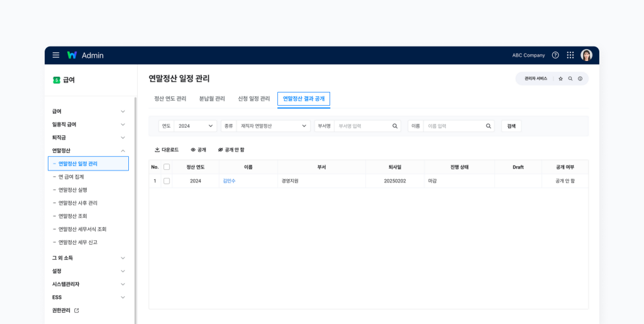Expand the 퇴직금 section
Image resolution: width=644 pixels, height=324 pixels.
point(89,138)
